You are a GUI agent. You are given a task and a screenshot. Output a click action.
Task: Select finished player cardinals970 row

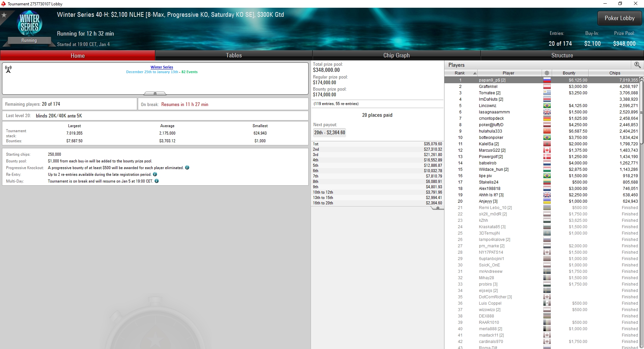(542, 342)
